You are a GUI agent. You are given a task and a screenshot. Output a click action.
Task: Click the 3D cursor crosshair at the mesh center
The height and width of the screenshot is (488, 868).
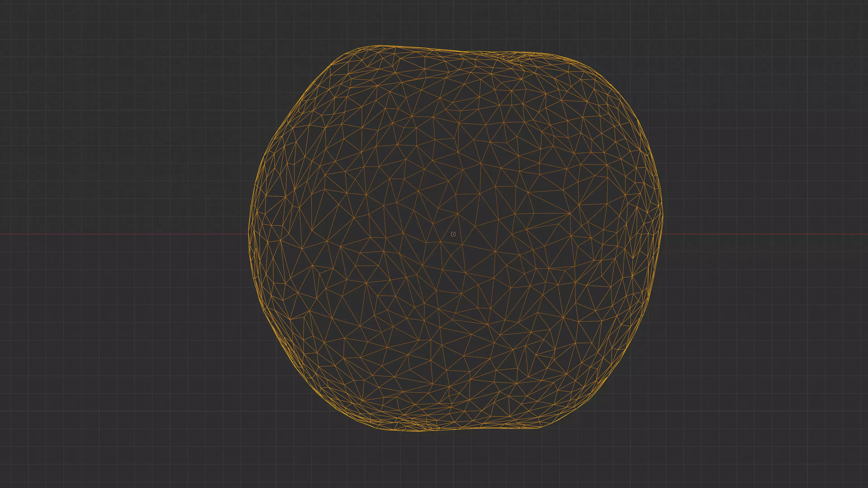453,234
